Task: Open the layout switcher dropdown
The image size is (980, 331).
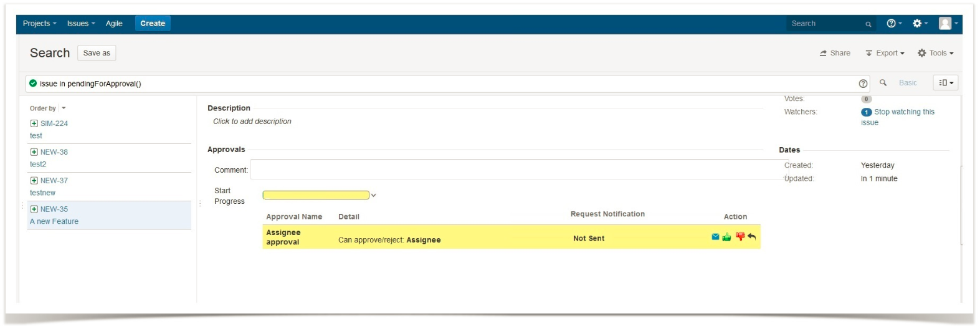Action: (x=945, y=83)
